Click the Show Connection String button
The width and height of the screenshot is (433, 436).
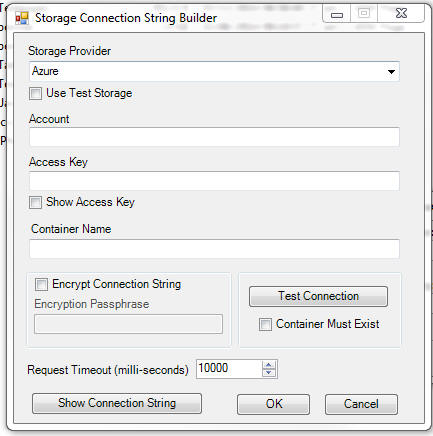coord(117,403)
